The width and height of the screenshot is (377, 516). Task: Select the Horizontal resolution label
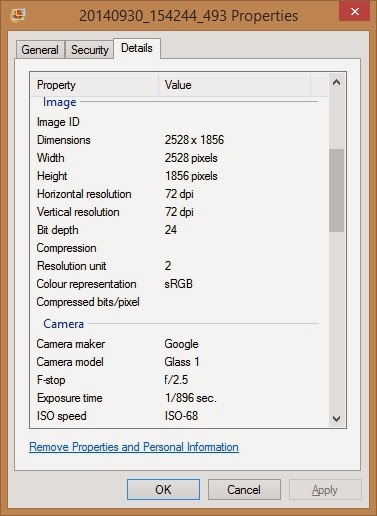pos(84,194)
